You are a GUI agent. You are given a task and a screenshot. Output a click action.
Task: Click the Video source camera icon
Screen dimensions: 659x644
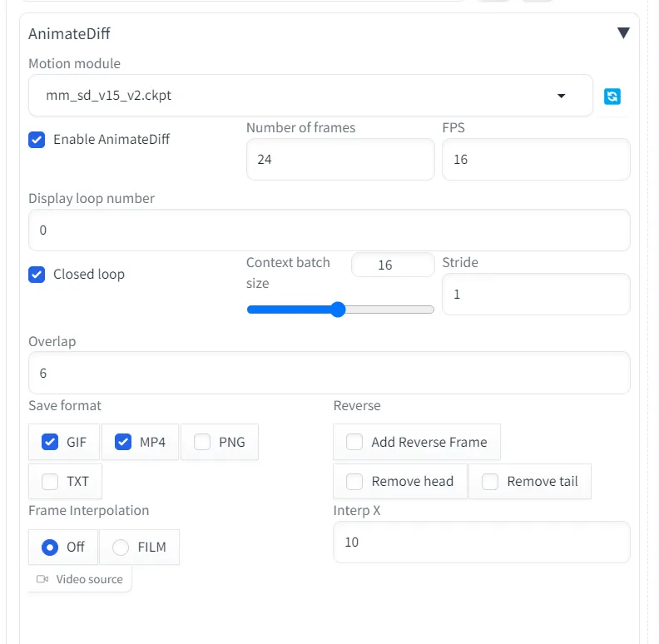[x=42, y=579]
